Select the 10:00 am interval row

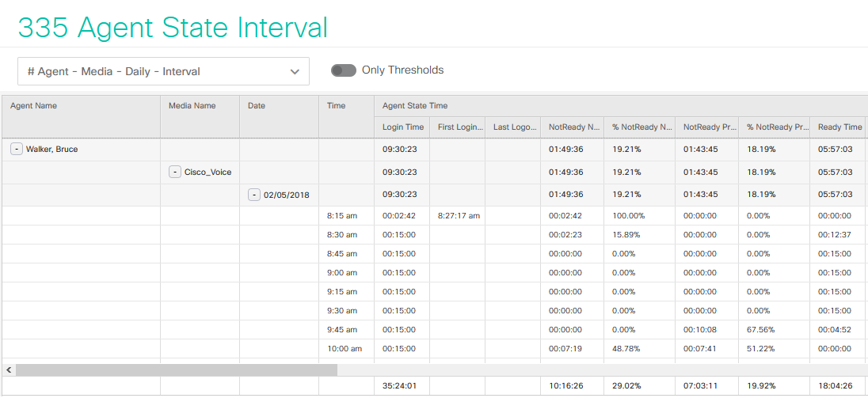(x=434, y=348)
